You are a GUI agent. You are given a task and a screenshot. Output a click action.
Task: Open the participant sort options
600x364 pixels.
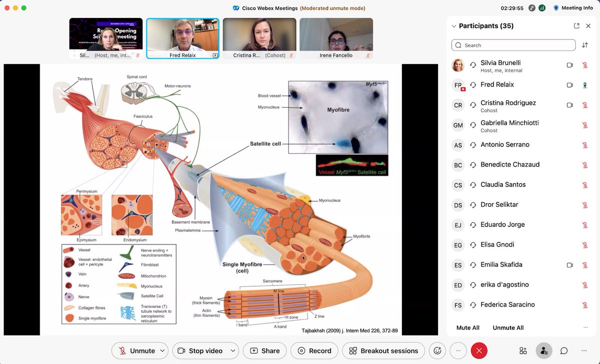click(x=585, y=45)
